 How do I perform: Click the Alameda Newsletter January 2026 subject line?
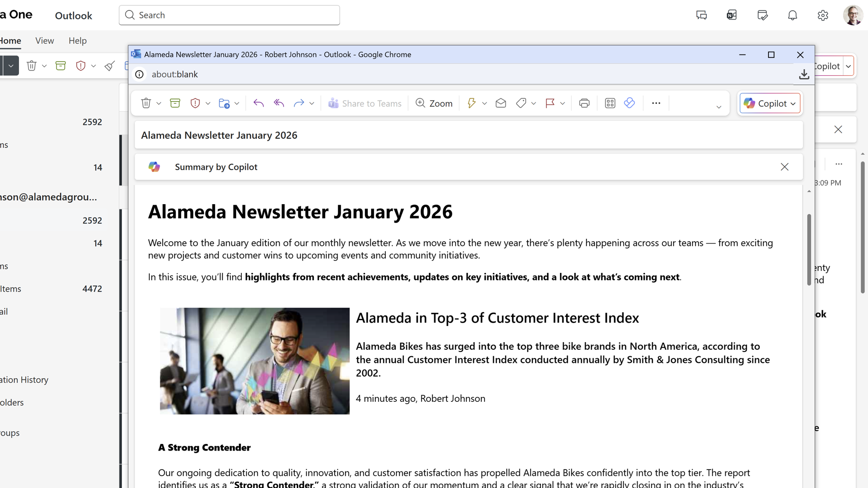point(219,135)
